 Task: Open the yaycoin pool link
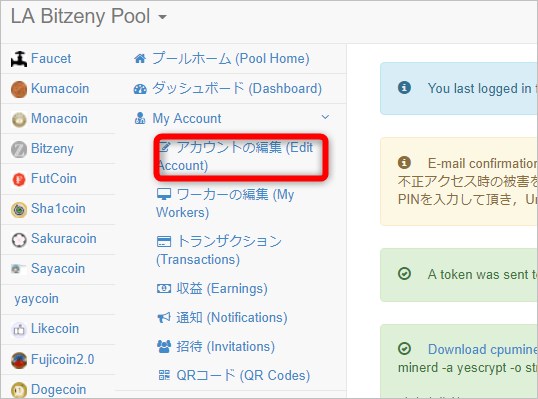click(x=36, y=299)
